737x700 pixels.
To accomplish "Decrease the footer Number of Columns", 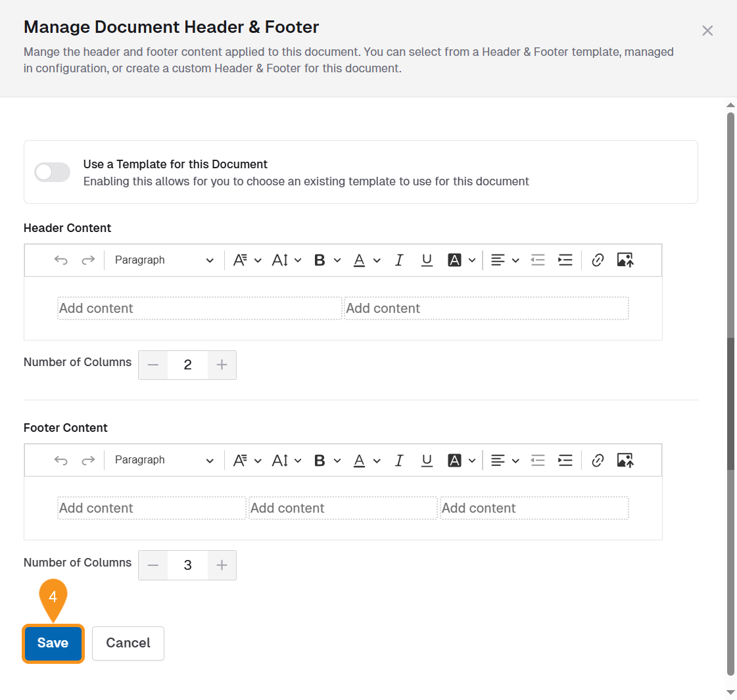I will coord(153,565).
